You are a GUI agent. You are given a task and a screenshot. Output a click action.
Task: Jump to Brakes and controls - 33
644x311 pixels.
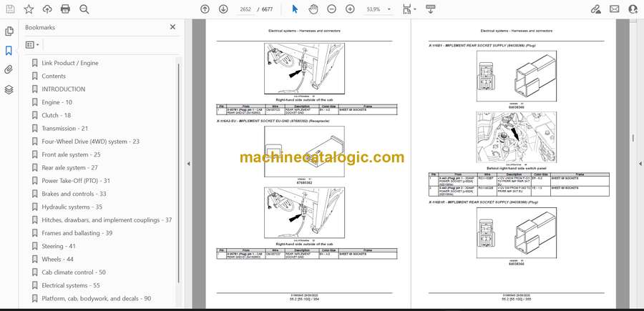tap(74, 194)
